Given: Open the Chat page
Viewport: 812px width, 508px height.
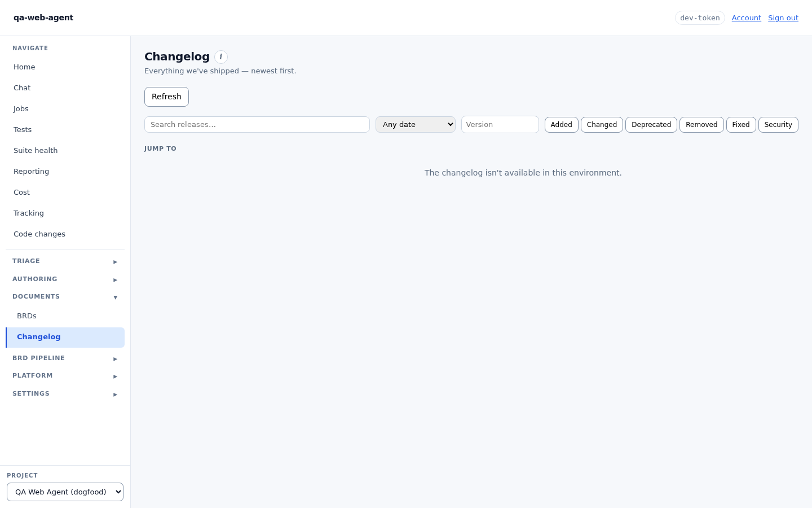Looking at the screenshot, I should [x=65, y=88].
